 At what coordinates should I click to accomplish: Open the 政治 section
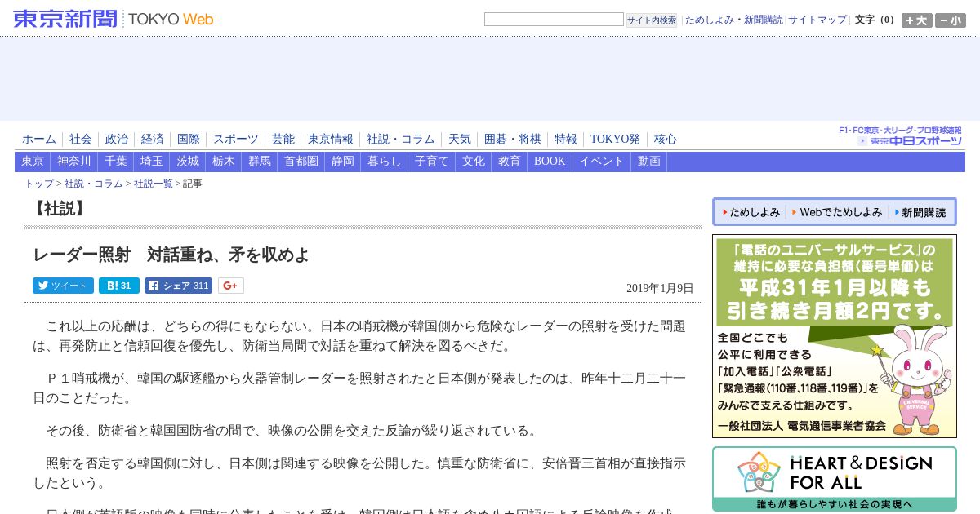tap(117, 140)
